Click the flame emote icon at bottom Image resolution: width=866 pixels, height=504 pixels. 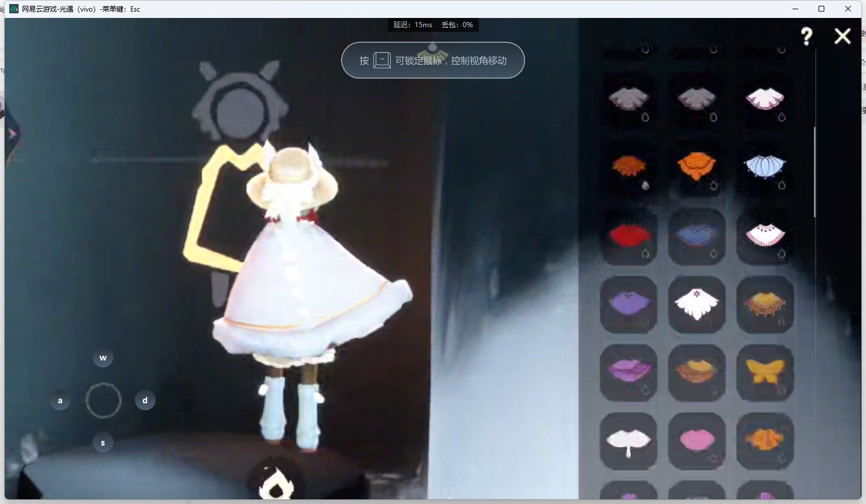[277, 483]
